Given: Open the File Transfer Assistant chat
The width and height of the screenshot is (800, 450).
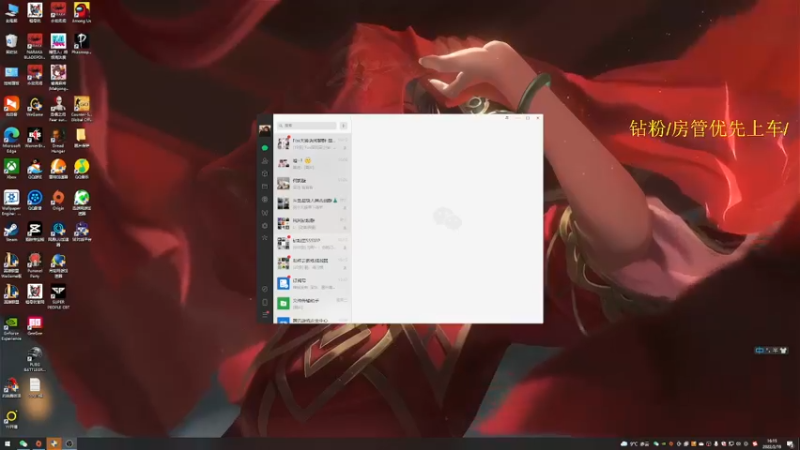Looking at the screenshot, I should [312, 304].
